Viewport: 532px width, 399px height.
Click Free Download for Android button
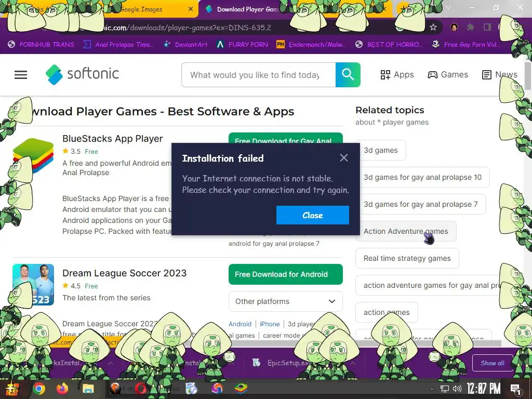(286, 274)
